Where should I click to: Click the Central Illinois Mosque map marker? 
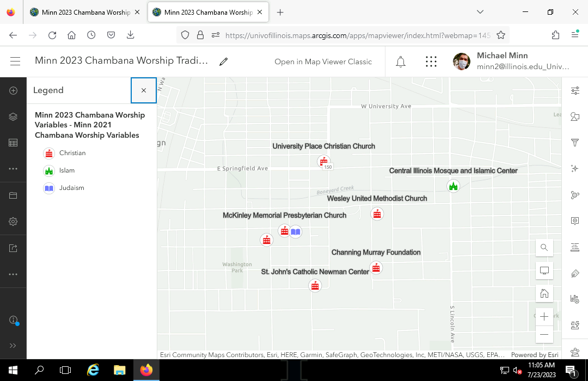click(453, 186)
